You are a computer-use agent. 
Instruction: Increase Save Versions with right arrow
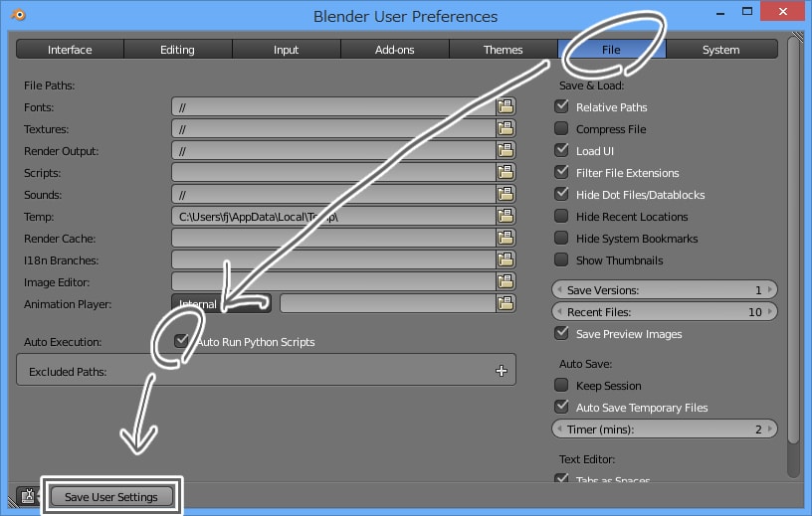(x=770, y=290)
